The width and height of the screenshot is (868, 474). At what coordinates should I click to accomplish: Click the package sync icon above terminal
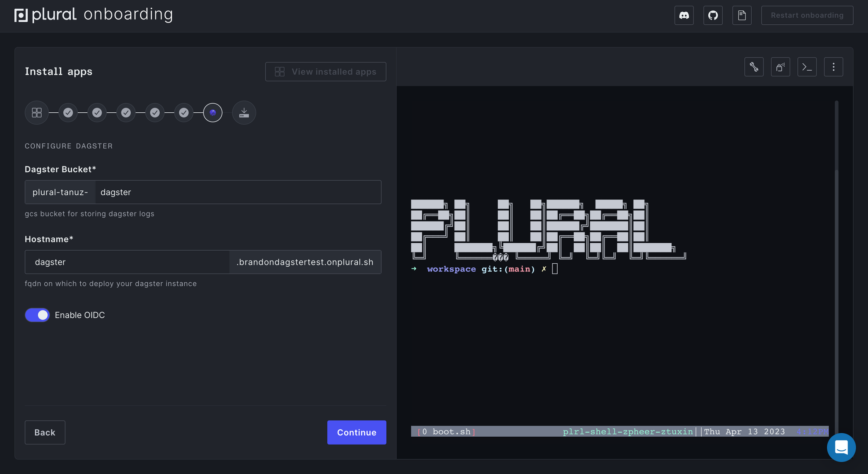click(780, 67)
